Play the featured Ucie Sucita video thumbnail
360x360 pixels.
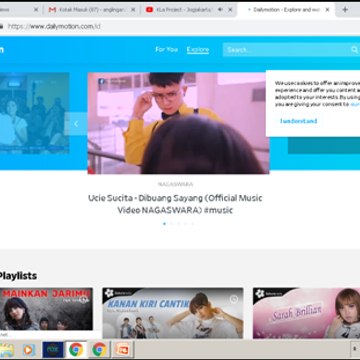click(x=178, y=123)
